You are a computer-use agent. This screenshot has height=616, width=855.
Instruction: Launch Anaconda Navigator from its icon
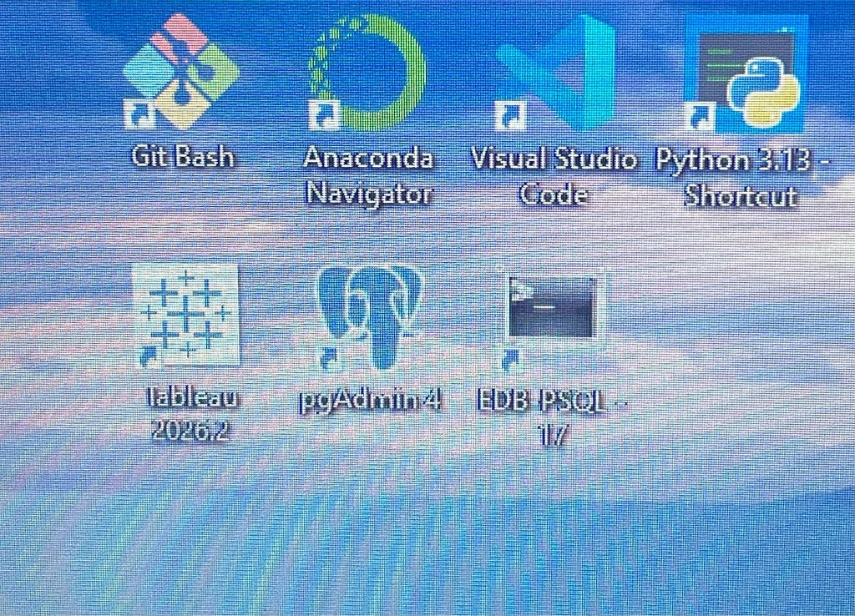367,72
